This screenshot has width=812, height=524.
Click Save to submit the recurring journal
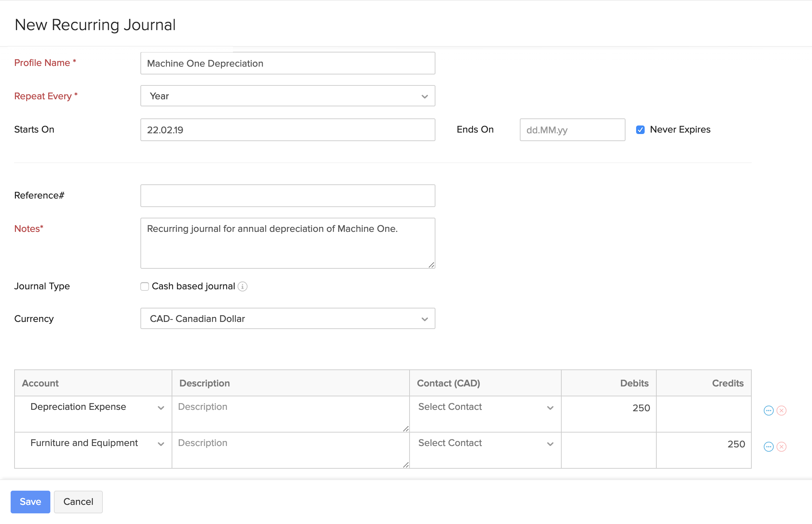(30, 502)
